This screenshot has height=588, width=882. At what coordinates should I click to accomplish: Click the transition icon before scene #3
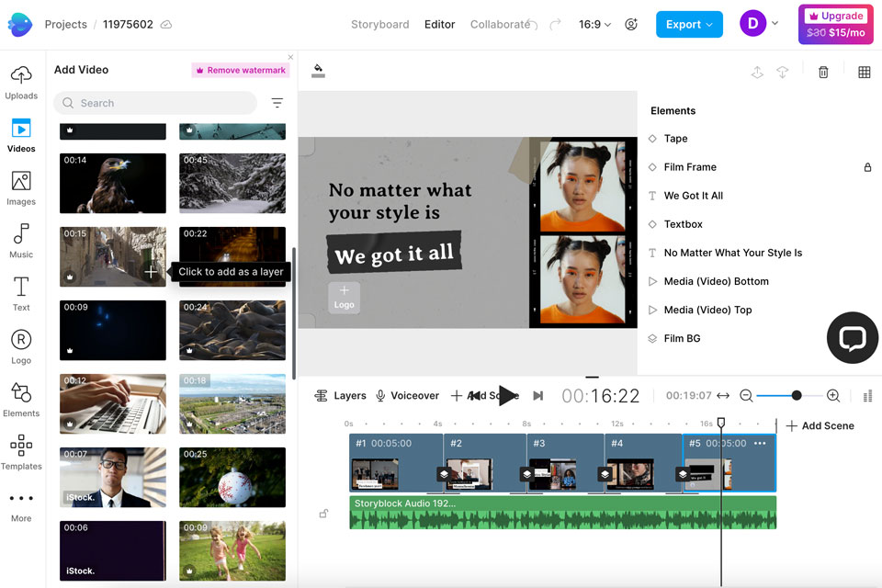526,474
